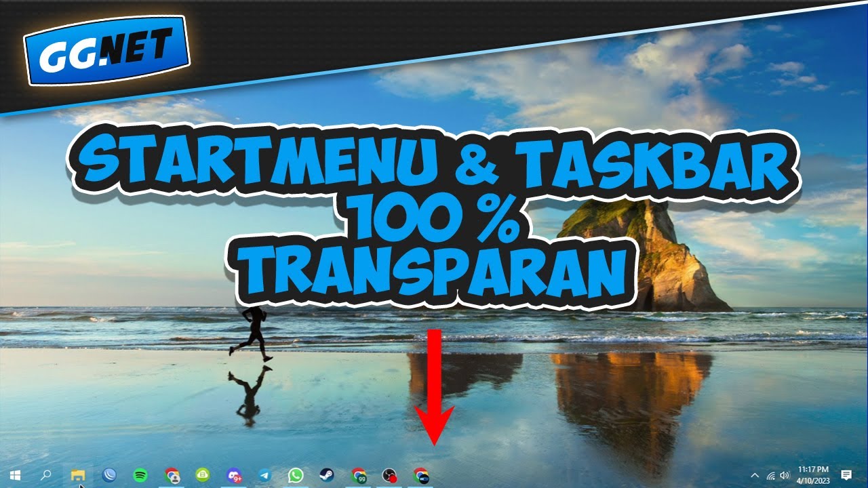
Task: Launch File Explorer from taskbar
Action: click(78, 475)
